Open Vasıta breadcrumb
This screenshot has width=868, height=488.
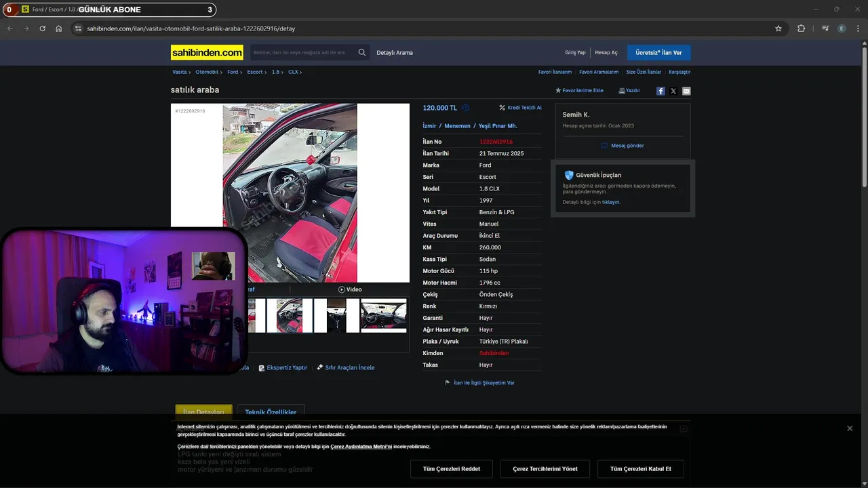pos(179,72)
